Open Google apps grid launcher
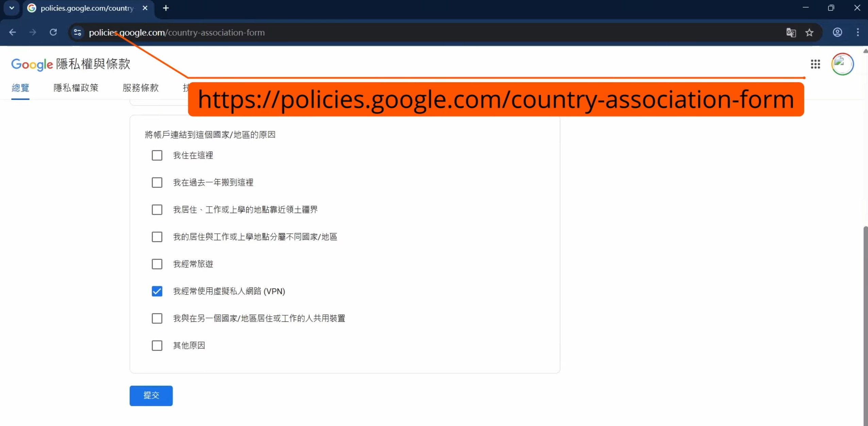 click(x=815, y=64)
